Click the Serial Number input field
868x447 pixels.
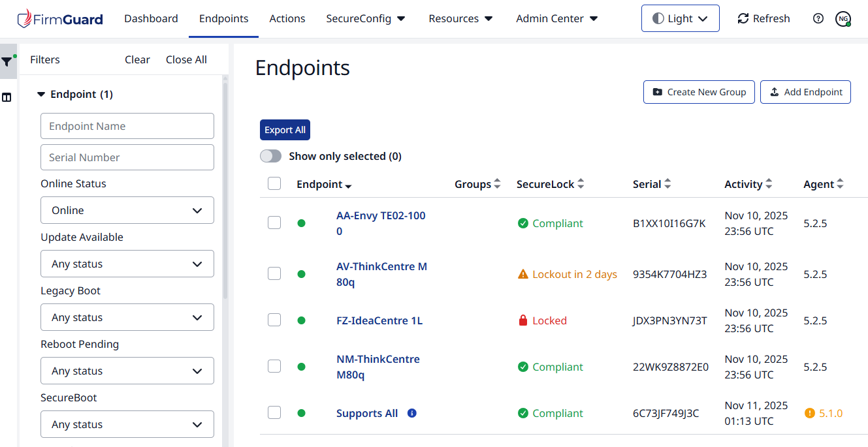(127, 157)
